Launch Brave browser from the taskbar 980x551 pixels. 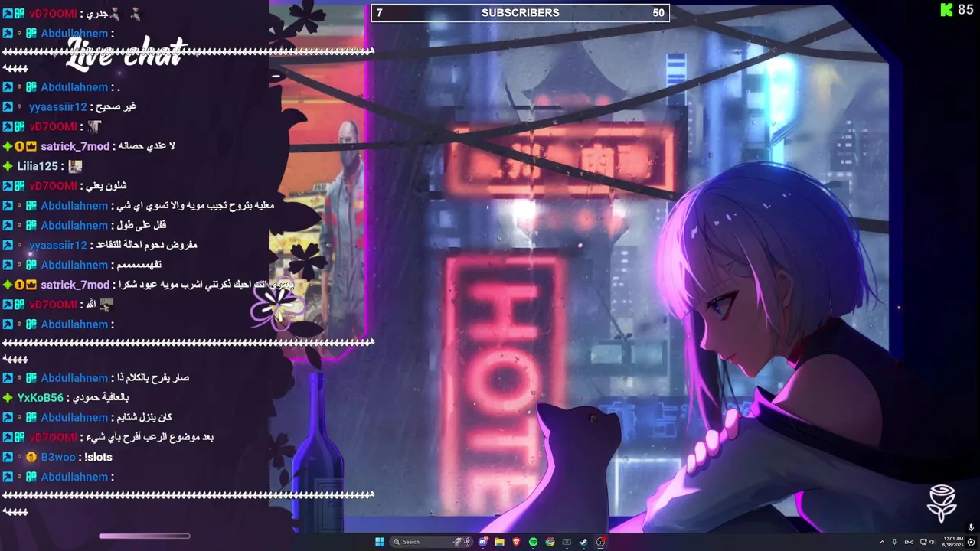[516, 542]
